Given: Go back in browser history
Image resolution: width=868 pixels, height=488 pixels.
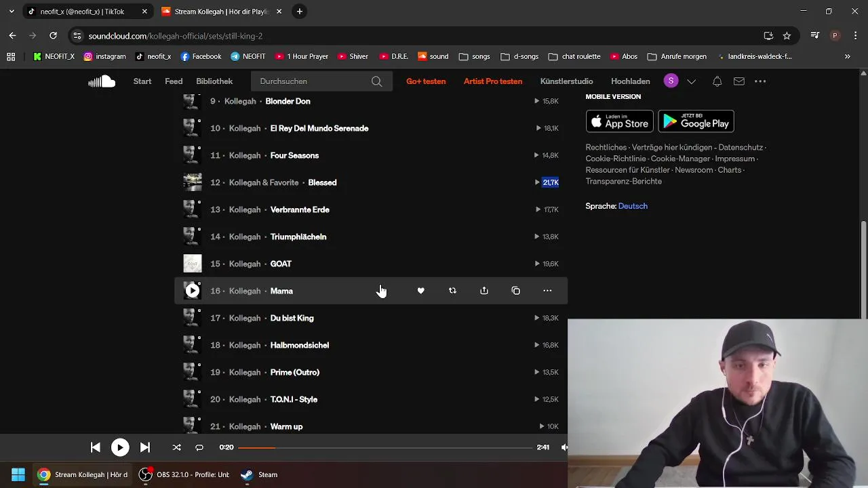Looking at the screenshot, I should click(x=12, y=35).
